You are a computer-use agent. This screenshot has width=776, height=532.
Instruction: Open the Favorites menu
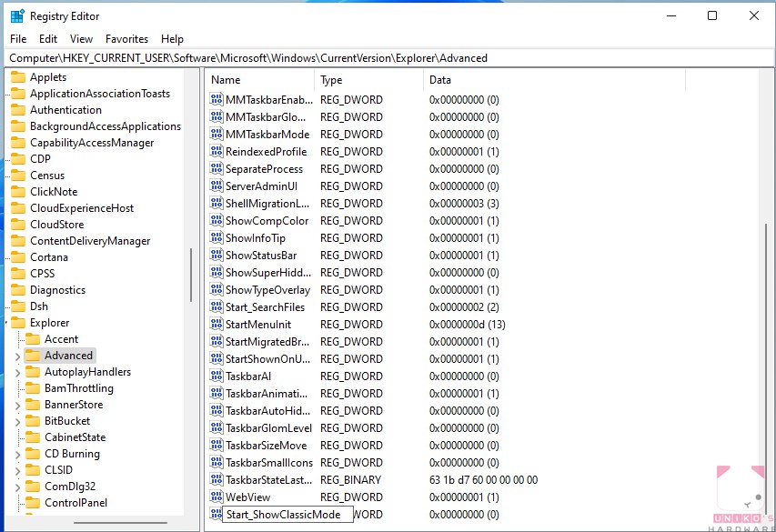pyautogui.click(x=126, y=39)
